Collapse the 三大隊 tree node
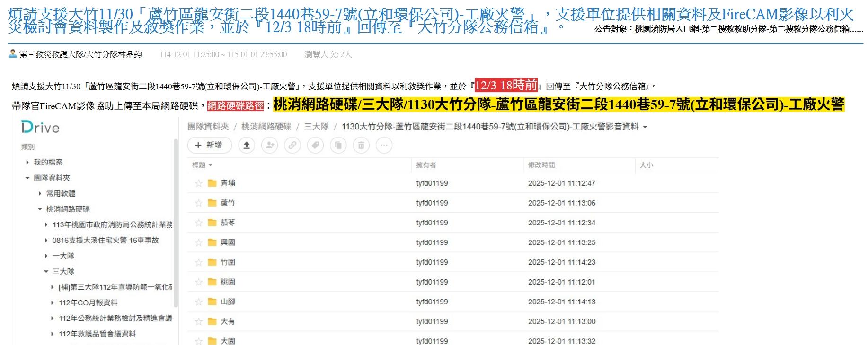This screenshot has height=345, width=868. [x=46, y=271]
